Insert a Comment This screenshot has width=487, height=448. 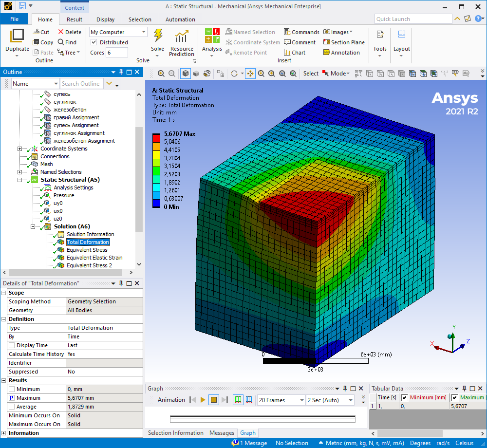tap(300, 42)
